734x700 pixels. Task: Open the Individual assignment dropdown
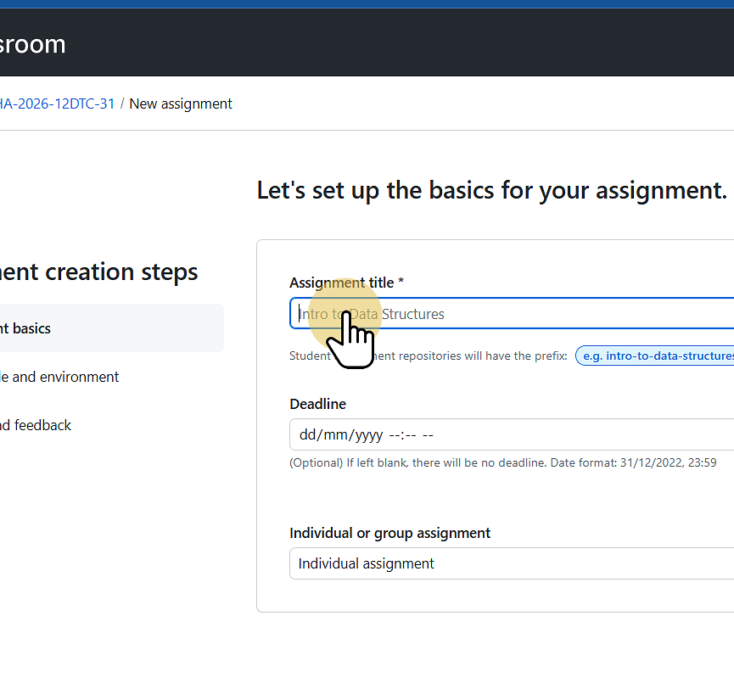click(x=511, y=563)
